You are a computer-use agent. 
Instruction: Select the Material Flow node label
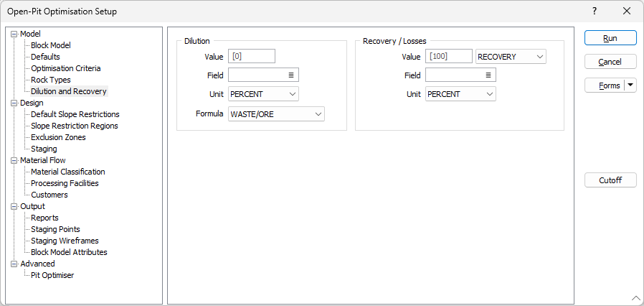tap(43, 160)
